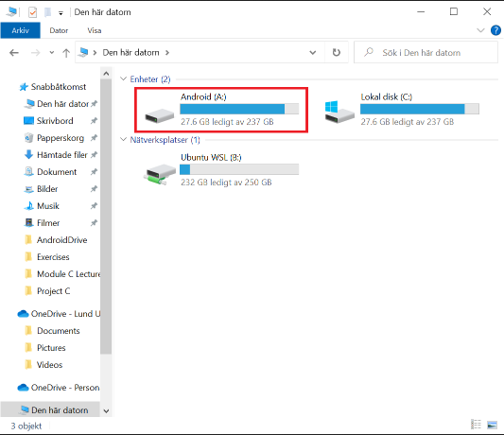Select OneDrive - Lund U in sidebar

click(x=59, y=314)
